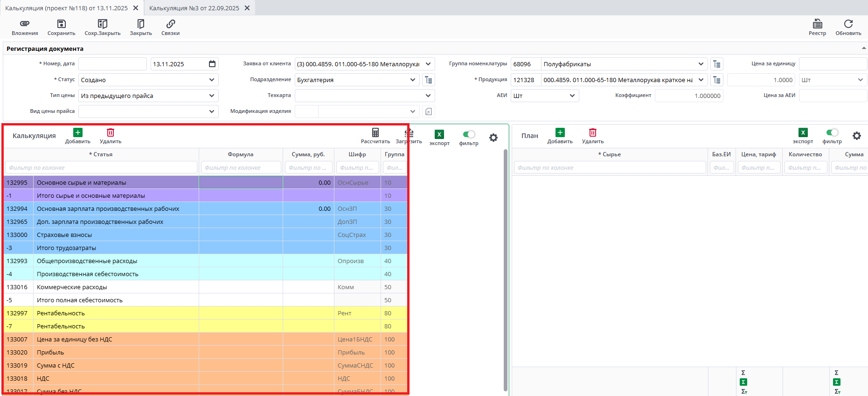Select the Калькуляция (проект №118) tab
The height and width of the screenshot is (396, 868).
(66, 8)
